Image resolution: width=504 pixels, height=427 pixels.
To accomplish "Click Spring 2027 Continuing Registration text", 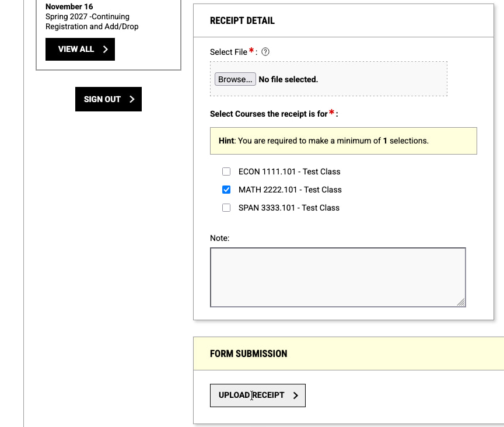I will coord(92,22).
